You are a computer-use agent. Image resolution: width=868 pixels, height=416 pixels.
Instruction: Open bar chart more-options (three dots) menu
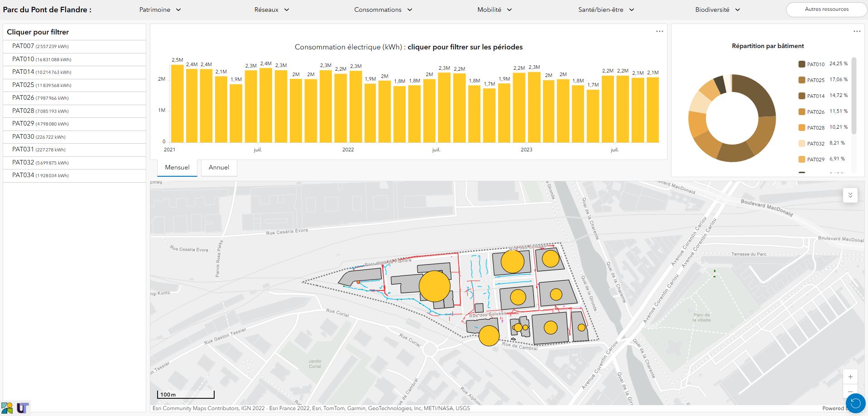pos(659,31)
